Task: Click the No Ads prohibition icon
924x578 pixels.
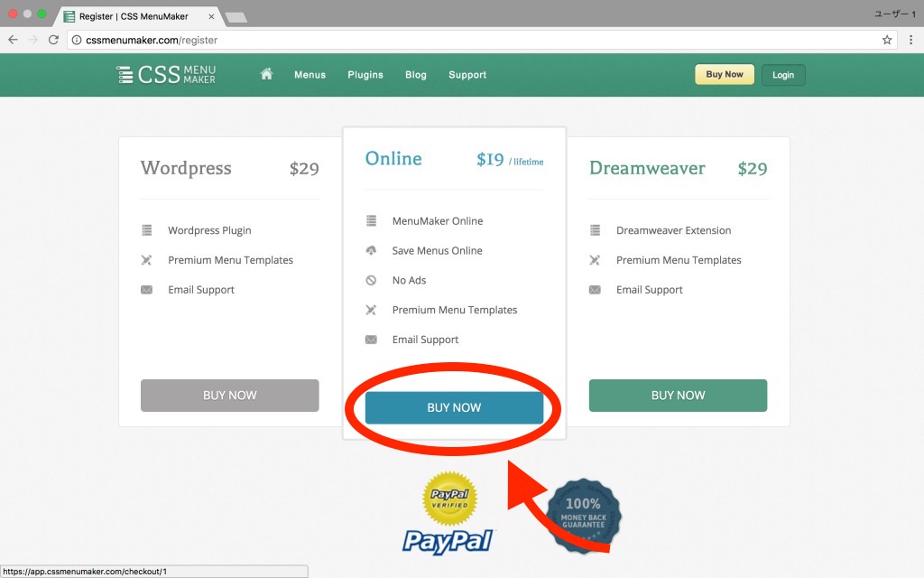Action: pos(371,280)
